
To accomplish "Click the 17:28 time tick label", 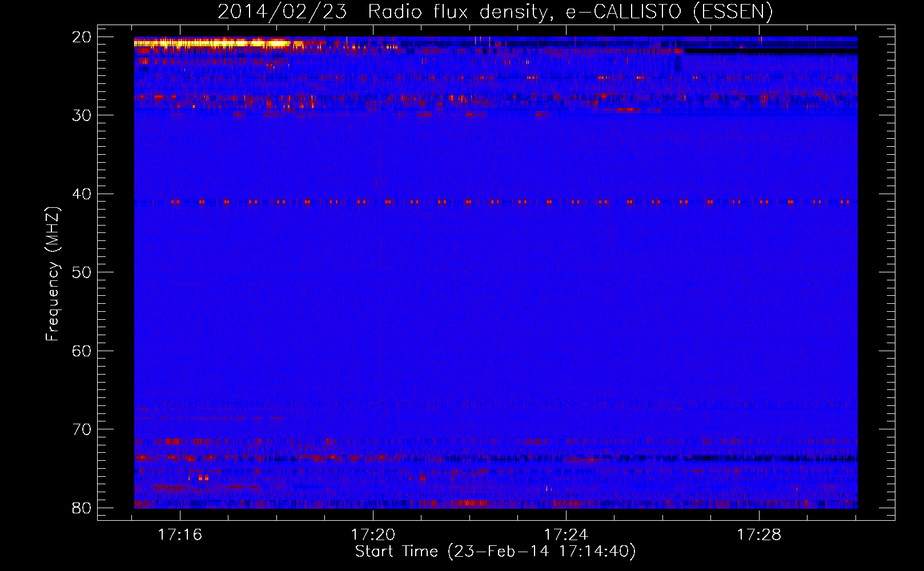I will [x=759, y=535].
